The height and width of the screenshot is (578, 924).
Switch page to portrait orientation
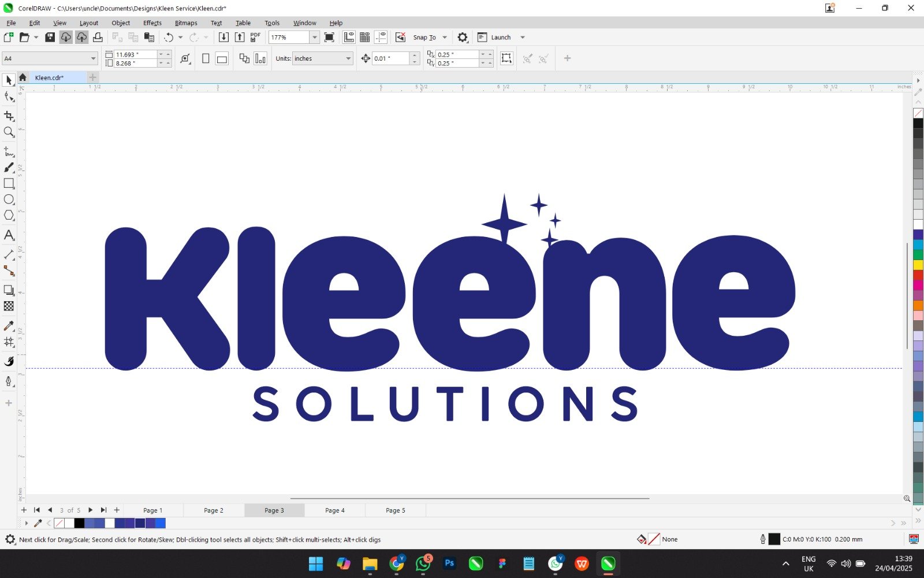click(x=206, y=58)
